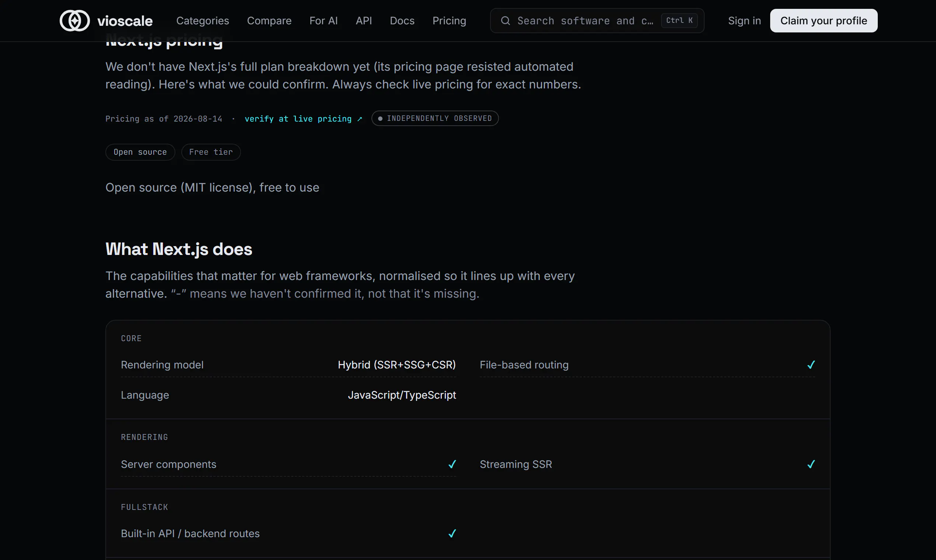
Task: Open the API nav link
Action: pos(364,21)
